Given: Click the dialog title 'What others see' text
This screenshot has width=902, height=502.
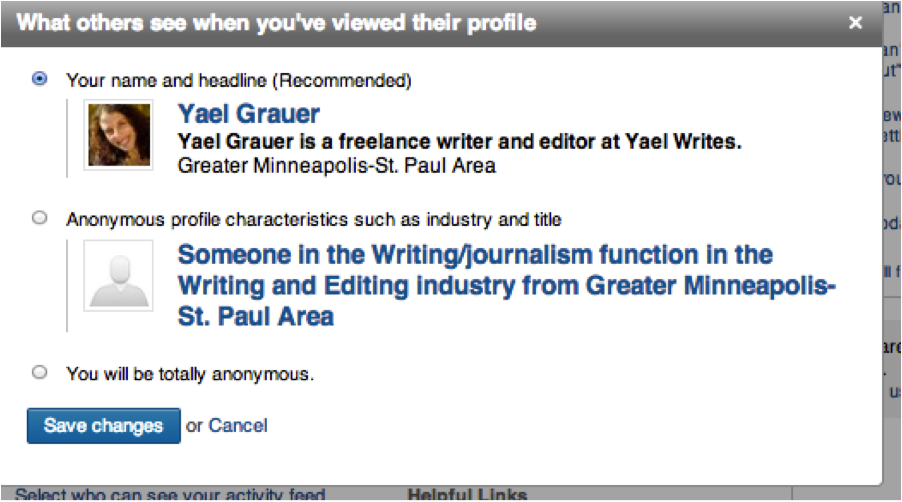Looking at the screenshot, I should [277, 23].
